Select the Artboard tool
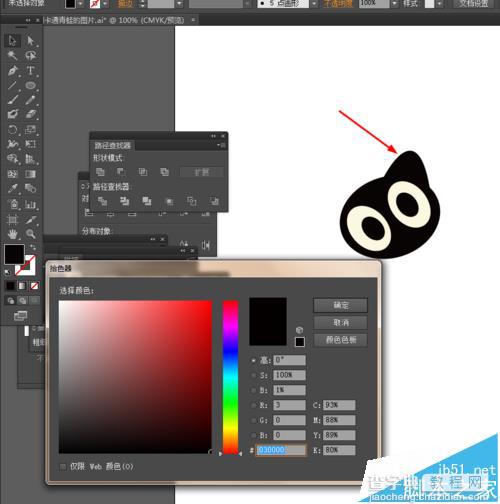The image size is (500, 504). click(13, 219)
